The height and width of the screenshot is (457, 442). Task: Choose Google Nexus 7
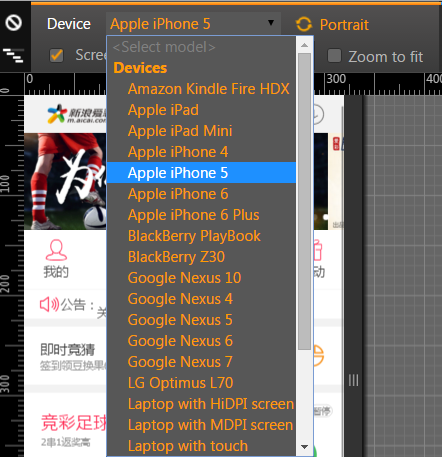click(x=201, y=362)
